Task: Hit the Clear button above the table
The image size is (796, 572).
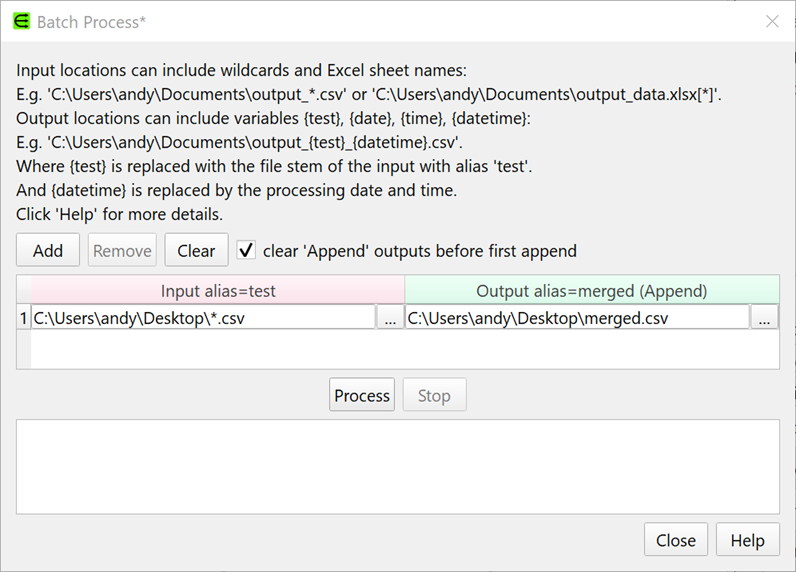Action: coord(196,251)
